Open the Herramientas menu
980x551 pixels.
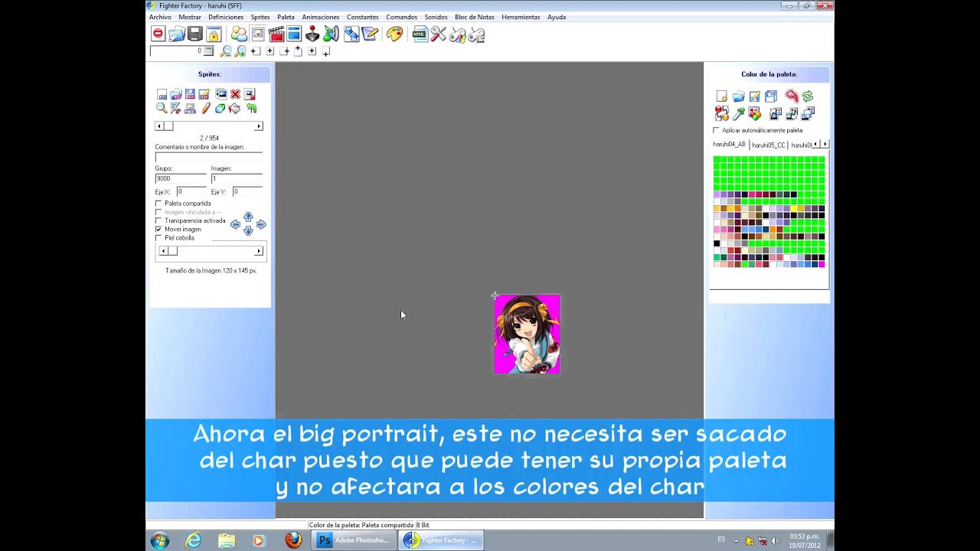click(x=521, y=17)
